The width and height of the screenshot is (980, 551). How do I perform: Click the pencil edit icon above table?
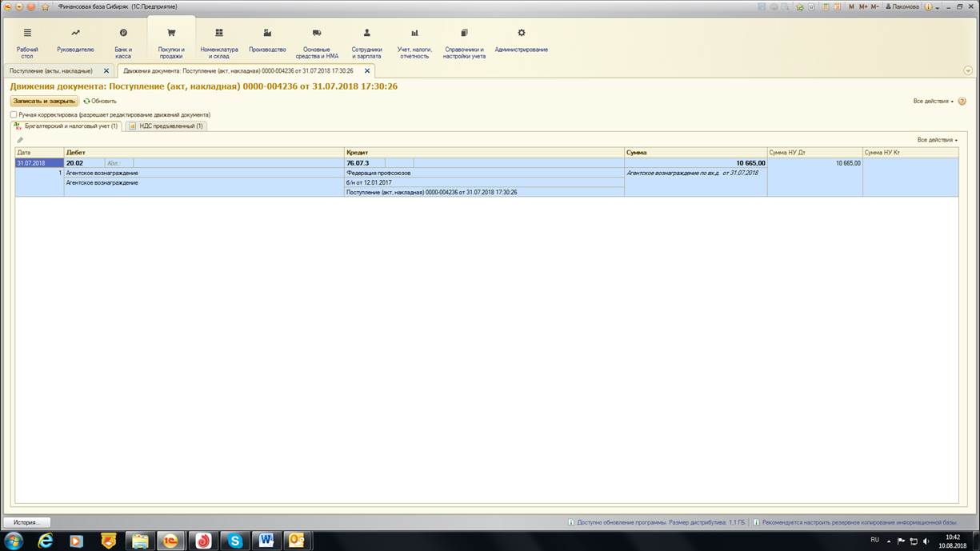coord(20,140)
